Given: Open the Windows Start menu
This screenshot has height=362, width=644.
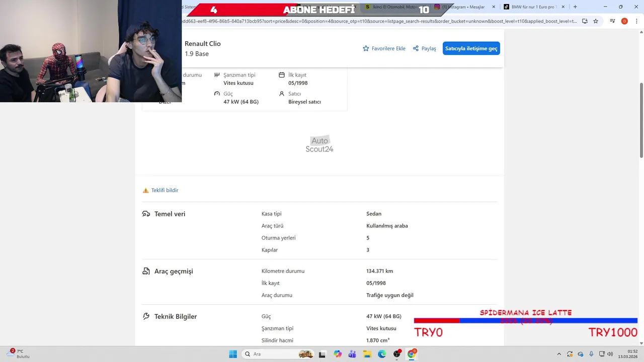Looking at the screenshot, I should pyautogui.click(x=233, y=354).
